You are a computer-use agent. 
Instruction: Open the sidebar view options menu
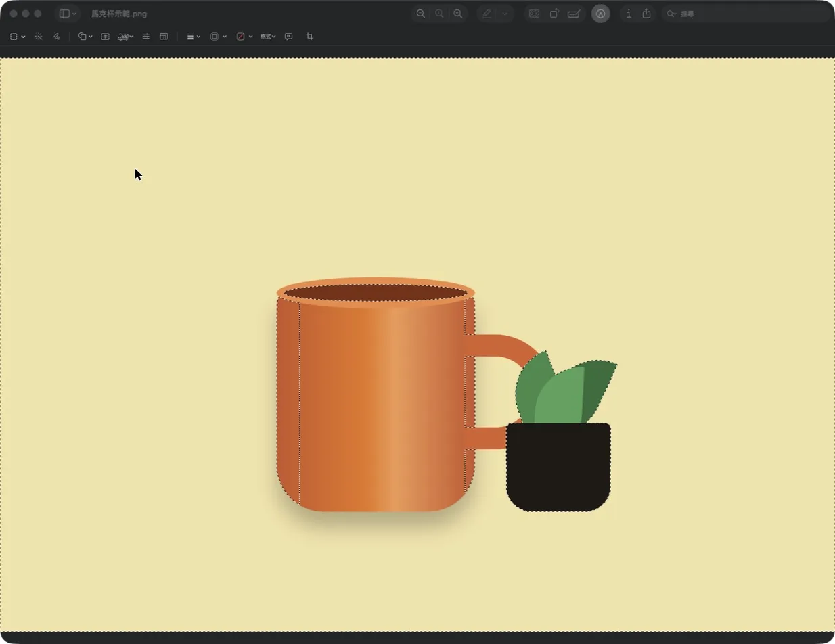pyautogui.click(x=68, y=14)
